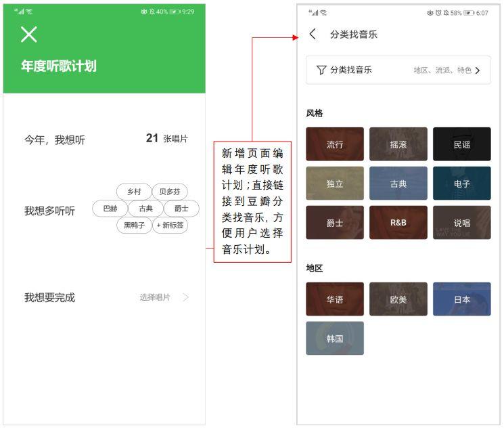
Task: Click the funnel filter icon
Action: coord(321,70)
